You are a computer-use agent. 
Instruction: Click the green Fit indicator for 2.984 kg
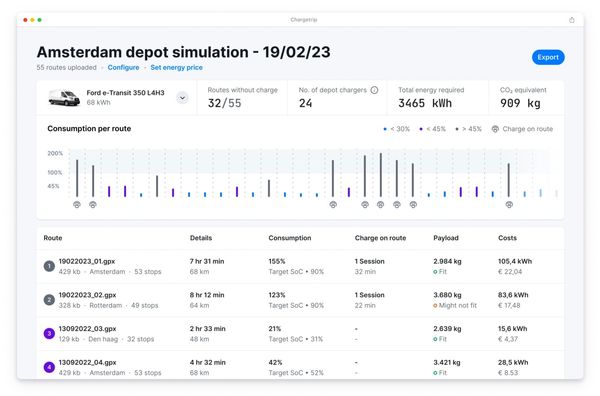[440, 272]
